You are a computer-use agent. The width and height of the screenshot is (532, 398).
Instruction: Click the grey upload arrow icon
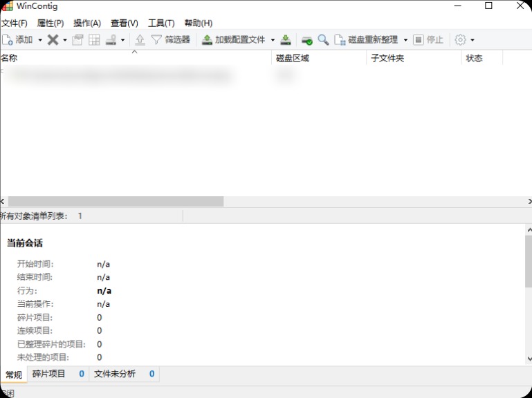pyautogui.click(x=140, y=40)
